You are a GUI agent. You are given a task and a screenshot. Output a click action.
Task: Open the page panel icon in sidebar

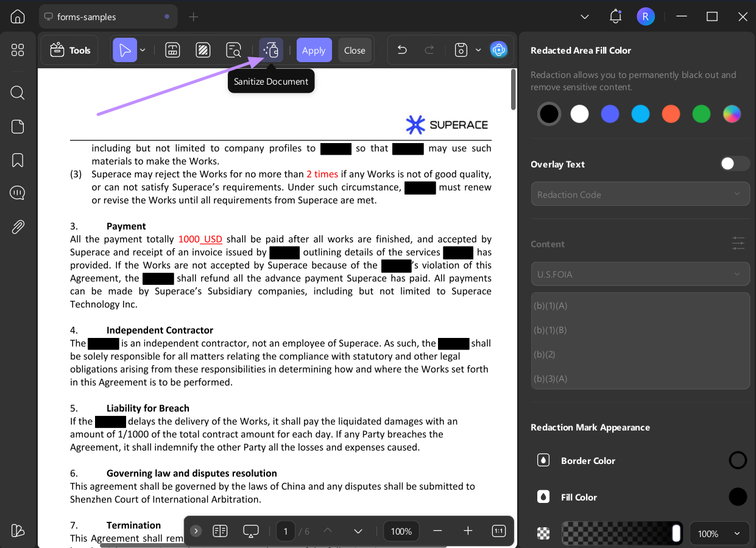point(18,127)
